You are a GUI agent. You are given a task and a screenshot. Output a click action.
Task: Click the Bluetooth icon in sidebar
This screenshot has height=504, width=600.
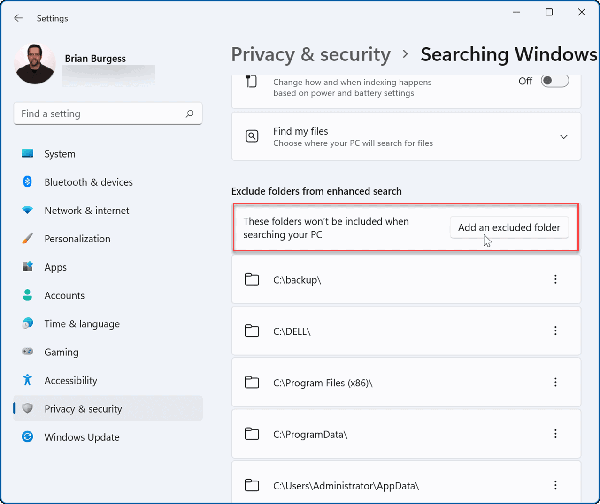click(x=27, y=181)
